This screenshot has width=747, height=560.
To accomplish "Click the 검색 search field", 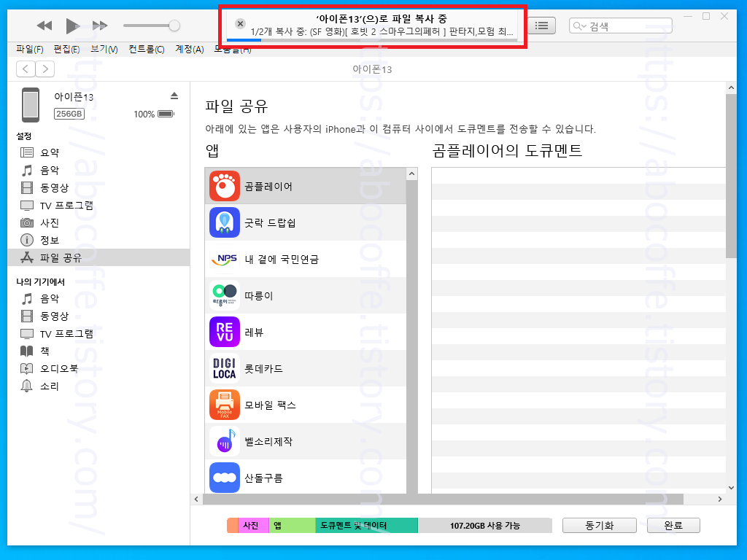I will pos(620,26).
